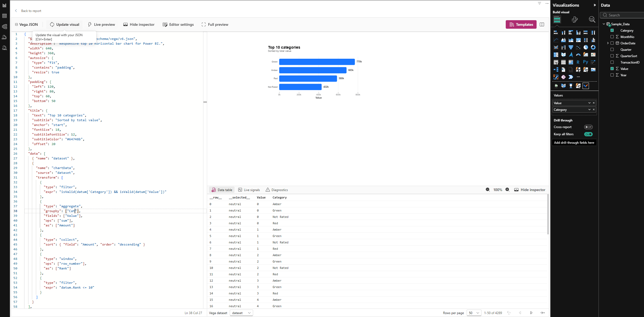Open the Format visual tab

click(x=575, y=19)
